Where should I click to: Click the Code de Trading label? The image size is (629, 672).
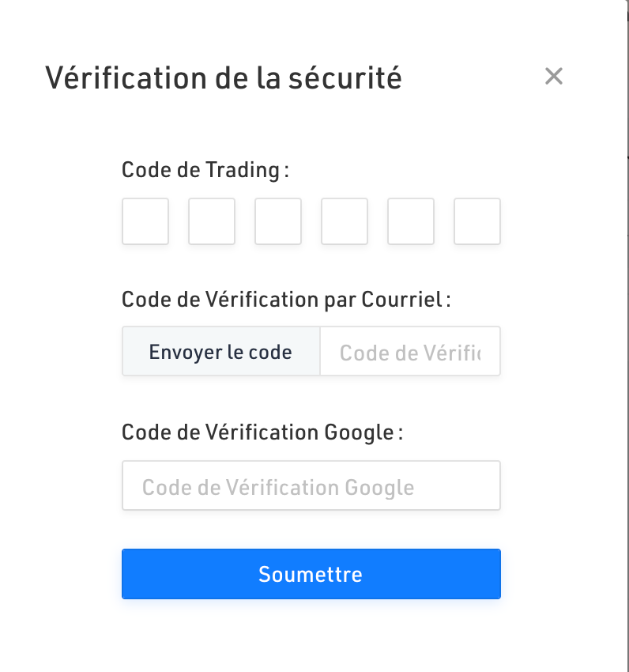(205, 170)
